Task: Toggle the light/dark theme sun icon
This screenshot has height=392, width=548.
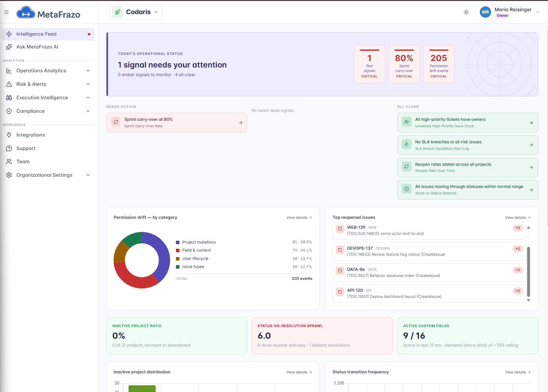Action: point(466,12)
